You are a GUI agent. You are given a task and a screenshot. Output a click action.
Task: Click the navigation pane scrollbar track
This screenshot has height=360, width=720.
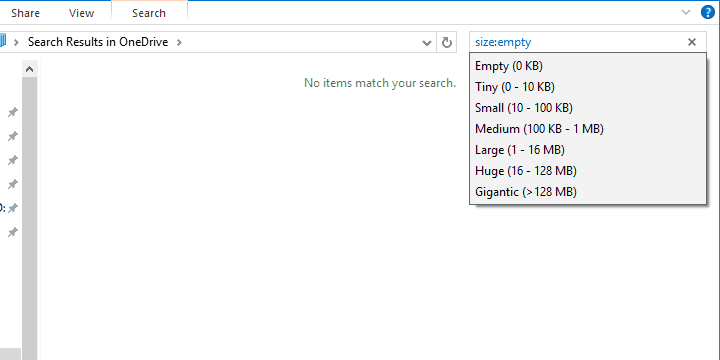[29, 219]
